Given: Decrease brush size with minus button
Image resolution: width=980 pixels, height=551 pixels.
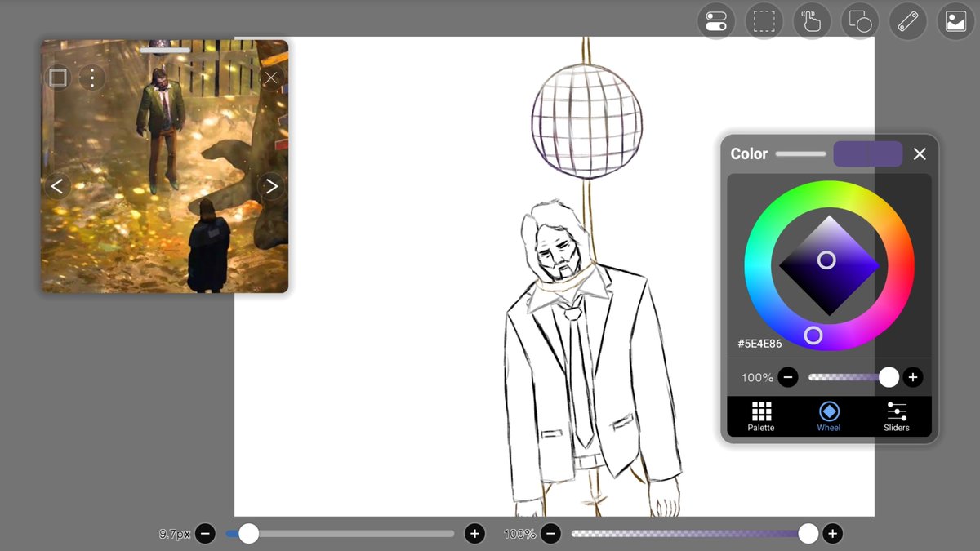Looking at the screenshot, I should [206, 534].
